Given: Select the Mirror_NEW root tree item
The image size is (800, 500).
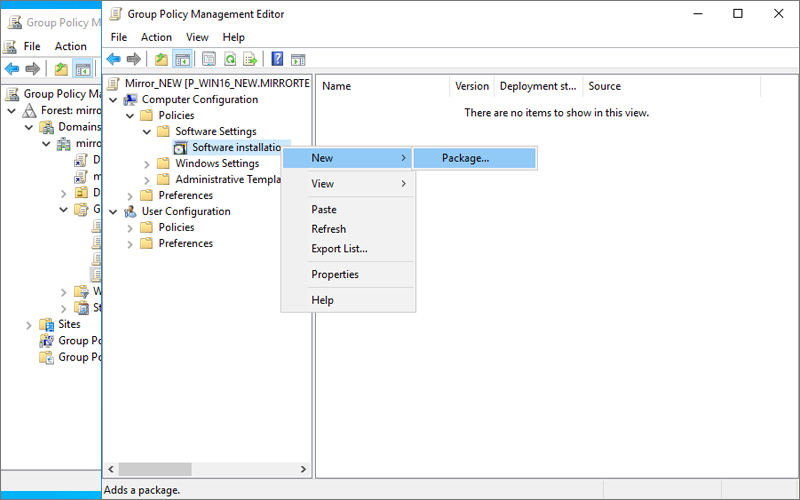Looking at the screenshot, I should [x=217, y=83].
